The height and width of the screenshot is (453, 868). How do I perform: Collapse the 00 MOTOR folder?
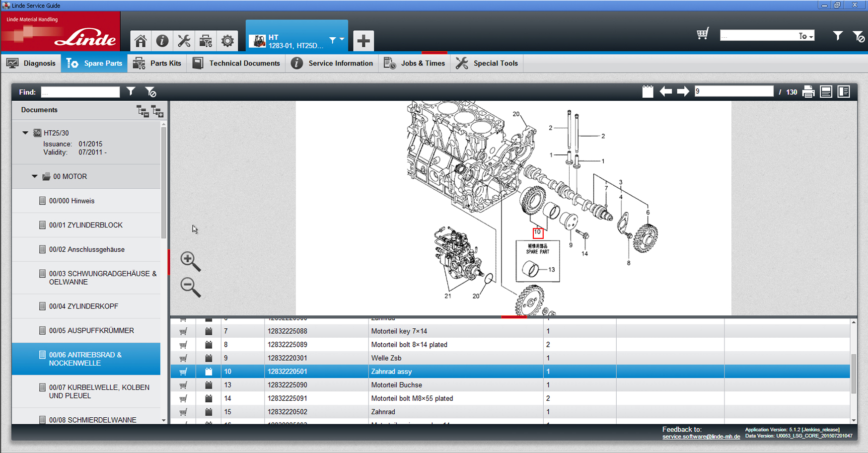35,176
